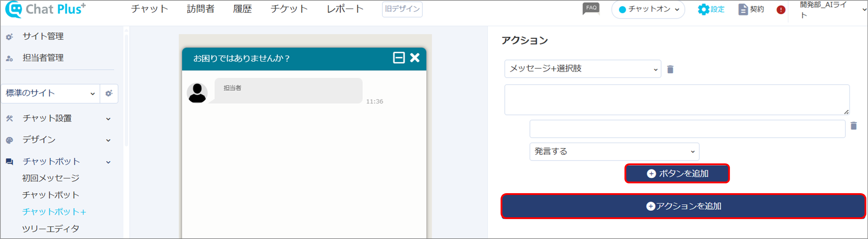Open the FAQ speech bubble icon
Screen dimensions: 868x239
tap(591, 9)
